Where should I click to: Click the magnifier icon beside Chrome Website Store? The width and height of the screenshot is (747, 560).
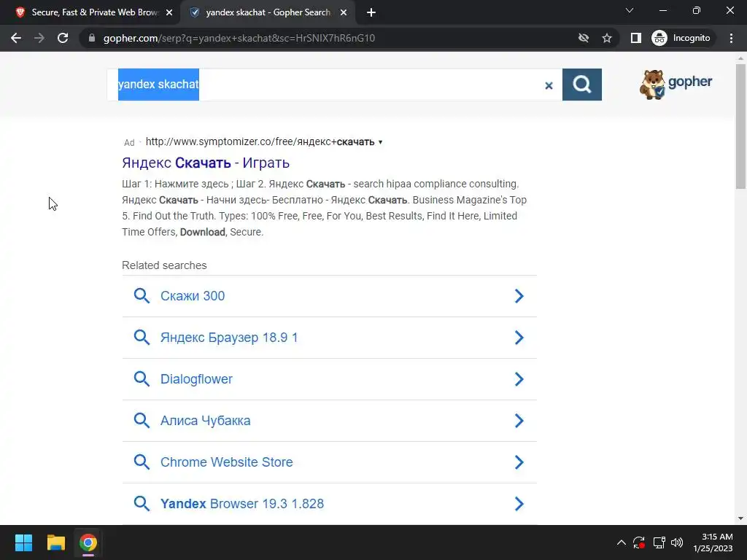coord(142,462)
